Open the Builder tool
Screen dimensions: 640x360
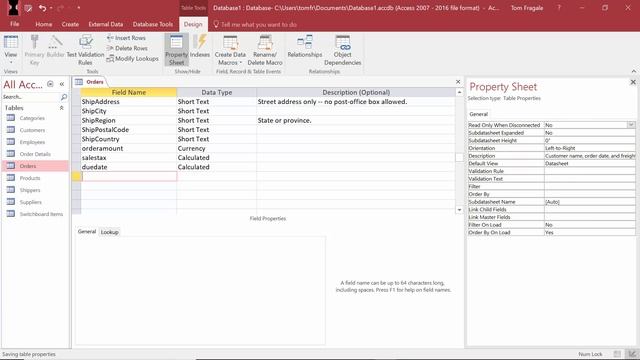(x=56, y=46)
